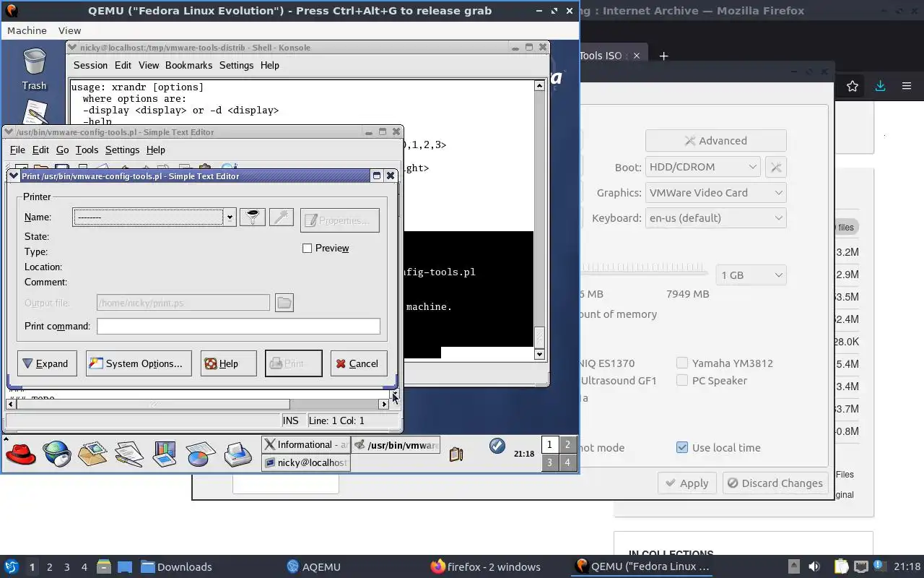Click the host file manager taskbar icon
Viewport: 924px width, 578px height.
(103, 566)
